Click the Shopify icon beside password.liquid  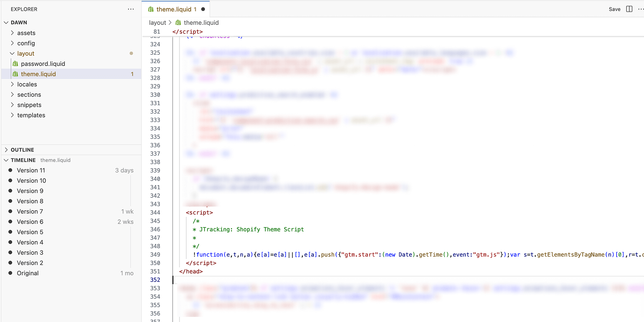coord(15,64)
